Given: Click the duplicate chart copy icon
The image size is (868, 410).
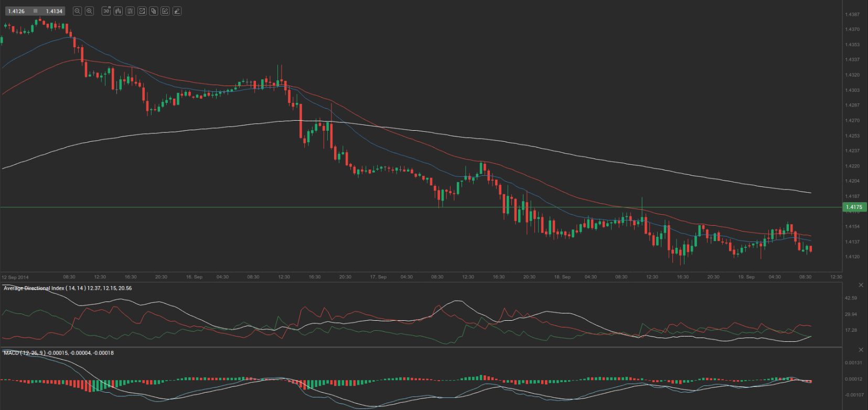Looking at the screenshot, I should pos(154,11).
